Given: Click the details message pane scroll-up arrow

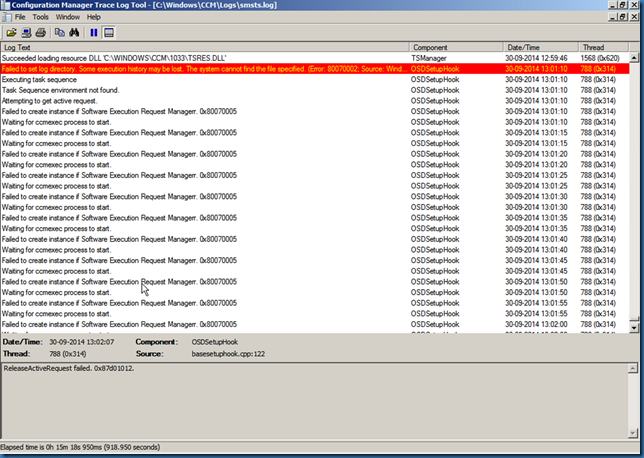Looking at the screenshot, I should coord(633,368).
